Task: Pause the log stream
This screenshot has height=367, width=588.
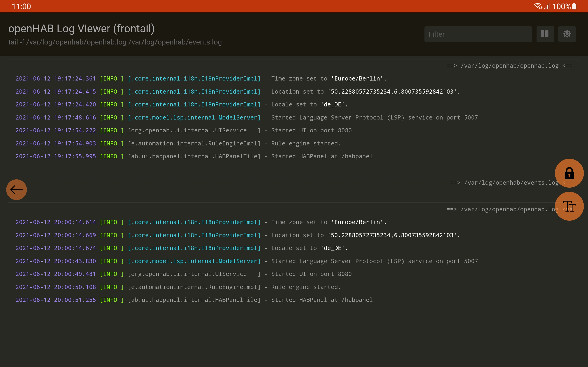Action: (x=545, y=34)
